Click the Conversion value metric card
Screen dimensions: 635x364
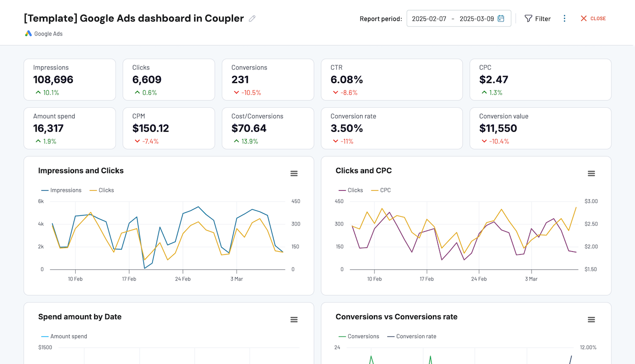[x=540, y=128]
